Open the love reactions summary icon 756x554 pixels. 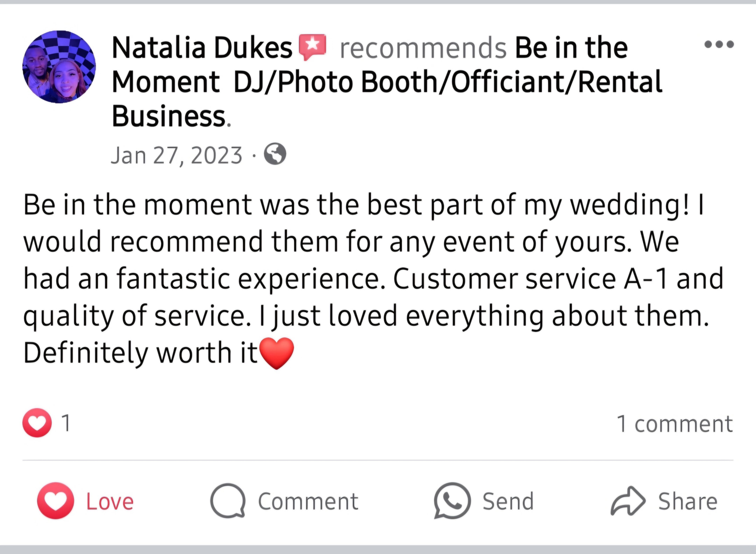tap(37, 422)
